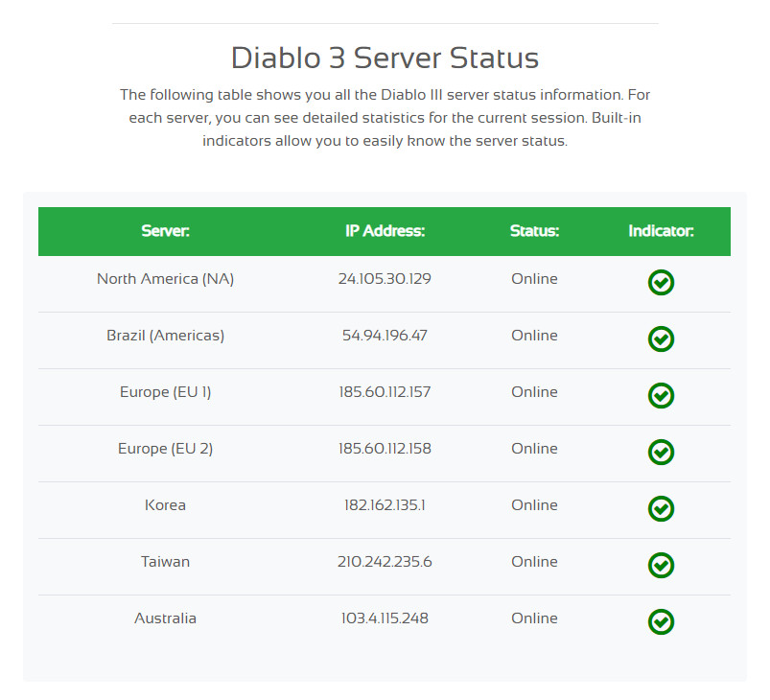Select the North America IP 24.105.30.129
Screen dimensions: 770x700
[385, 279]
